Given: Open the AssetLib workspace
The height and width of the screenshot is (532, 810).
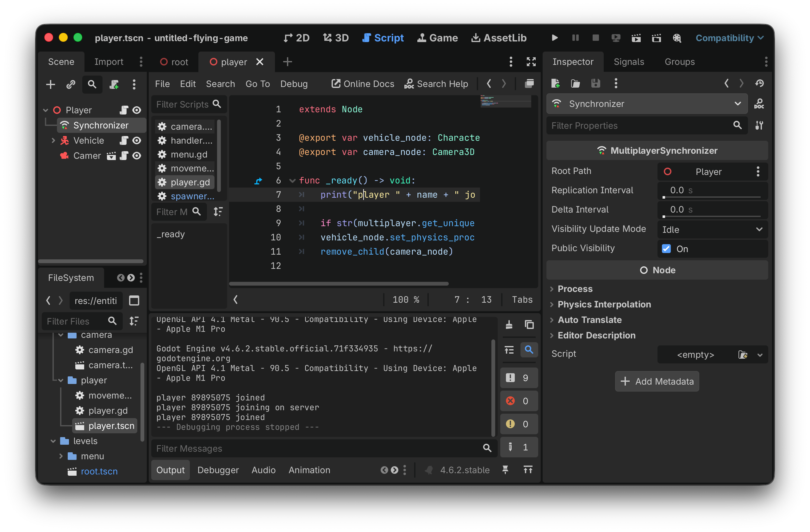Looking at the screenshot, I should tap(499, 38).
